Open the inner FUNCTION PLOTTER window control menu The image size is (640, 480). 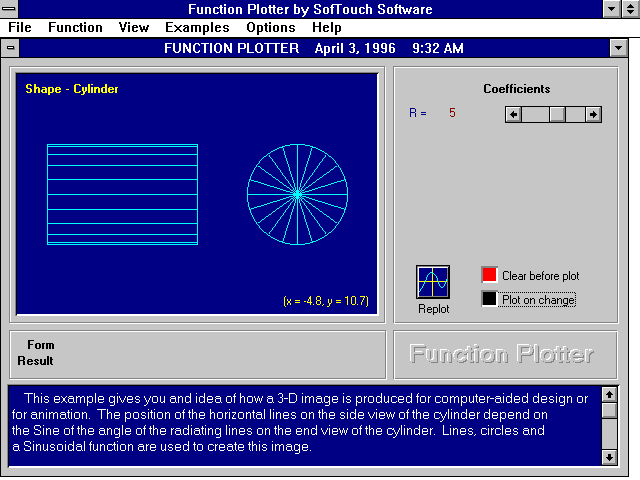11,47
